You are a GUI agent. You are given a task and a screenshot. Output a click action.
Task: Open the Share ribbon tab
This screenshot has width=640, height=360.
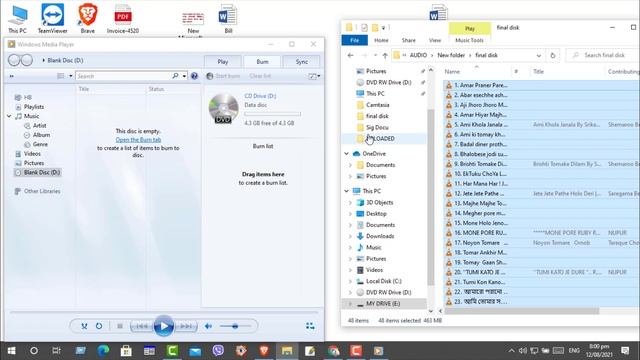point(409,40)
